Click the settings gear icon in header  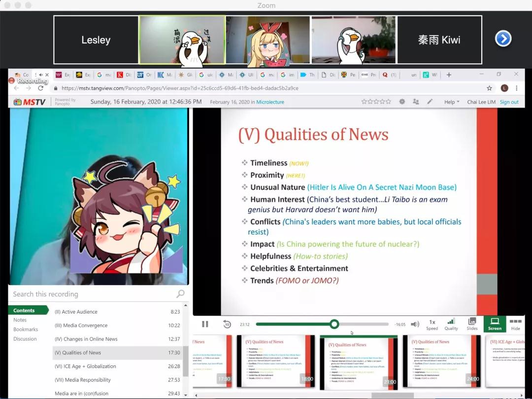tap(402, 102)
